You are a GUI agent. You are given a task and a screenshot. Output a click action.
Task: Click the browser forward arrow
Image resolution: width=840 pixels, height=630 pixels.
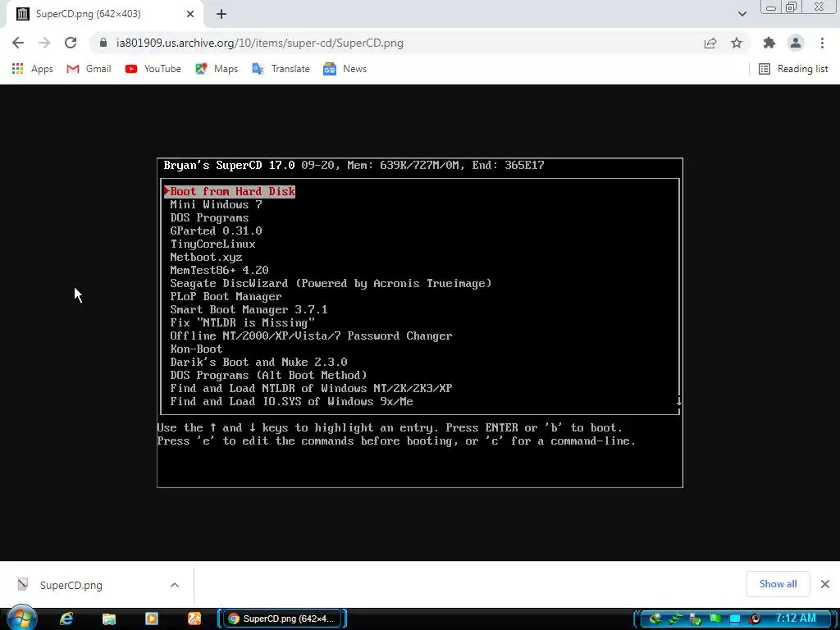[44, 43]
